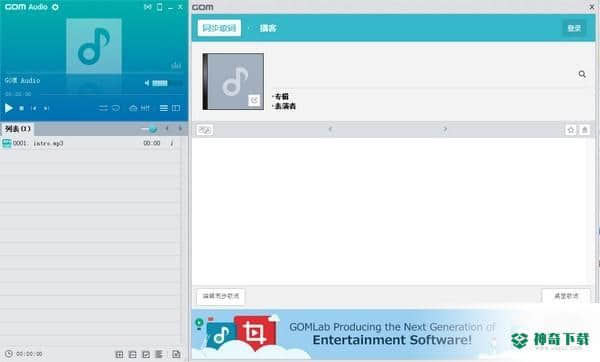This screenshot has width=600, height=362.
Task: Start playback with the Play button
Action: coord(8,108)
